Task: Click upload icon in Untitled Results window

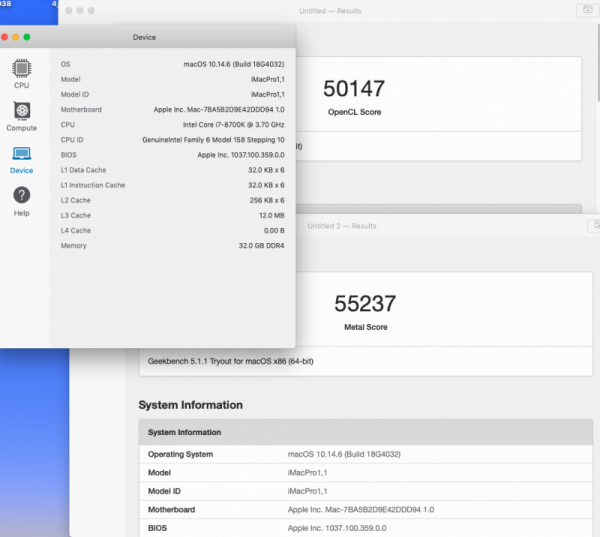Action: (x=587, y=10)
